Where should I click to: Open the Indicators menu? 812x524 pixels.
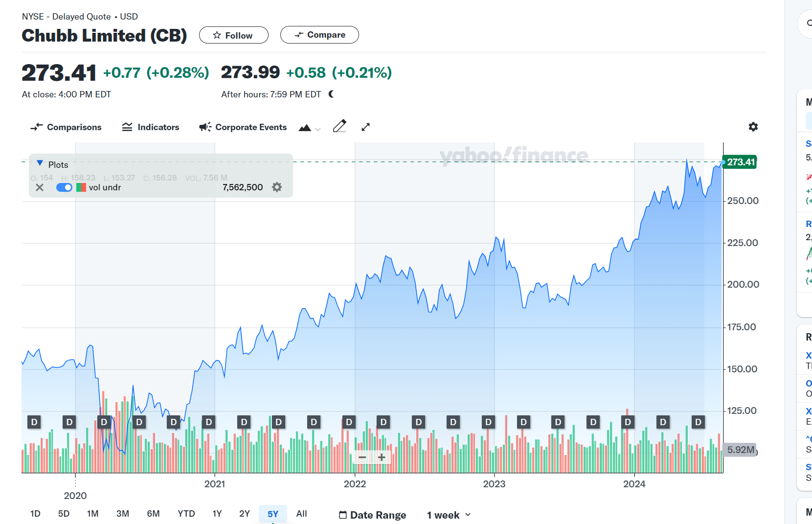click(x=151, y=127)
